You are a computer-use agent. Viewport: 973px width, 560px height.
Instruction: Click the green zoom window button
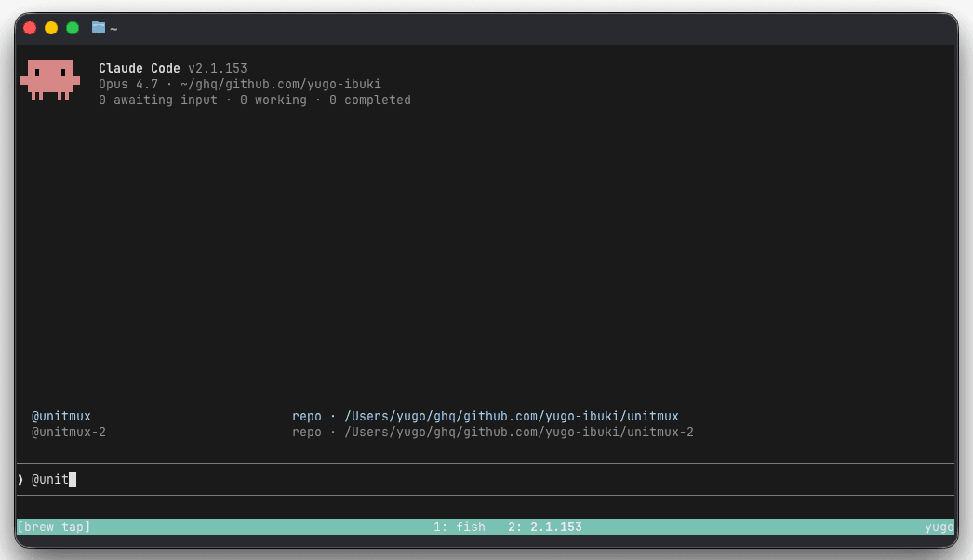point(73,28)
